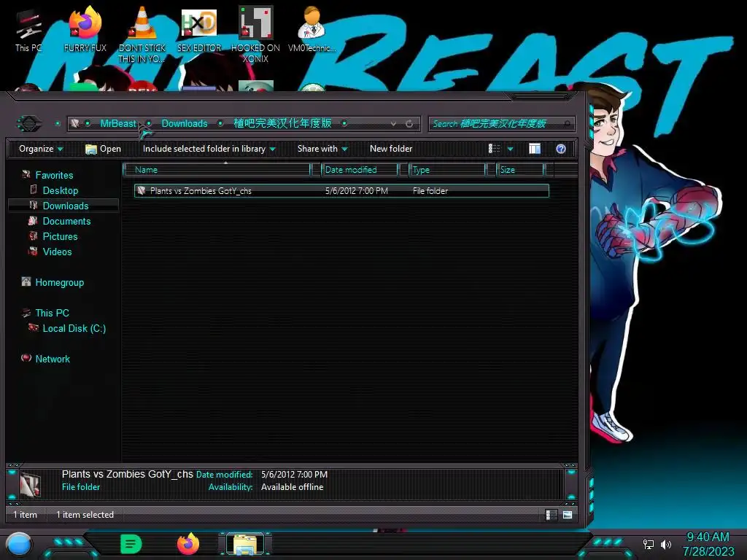Viewport: 747px width, 560px height.
Task: Open FURRY FUX Firefox desktop shortcut
Action: click(x=85, y=29)
